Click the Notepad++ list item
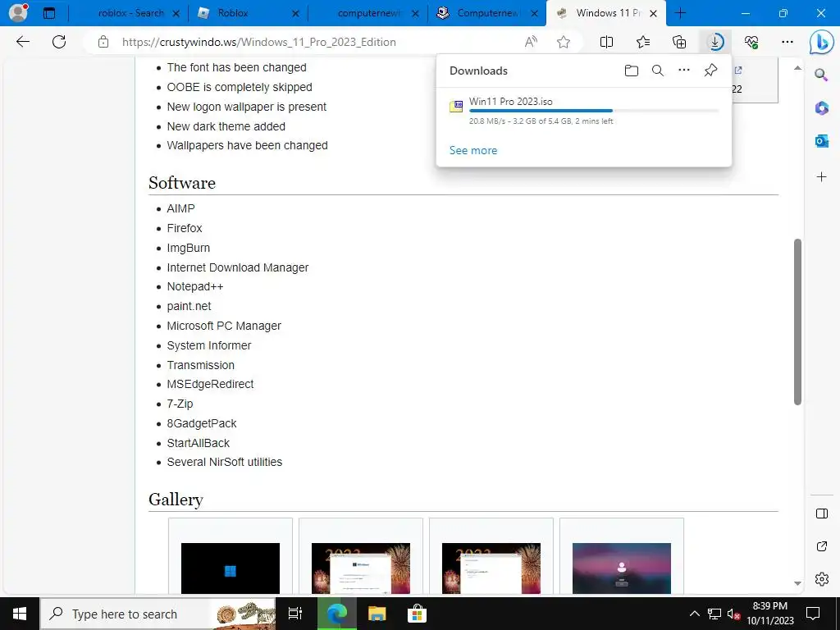 click(195, 286)
